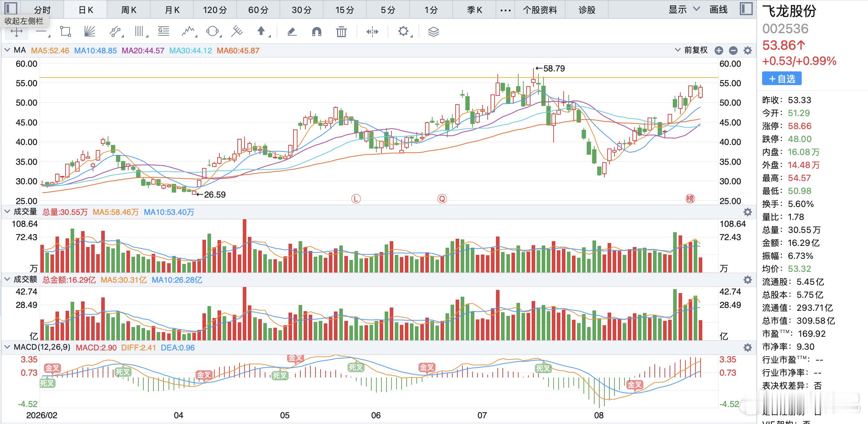Switch to the 60分 tab

coord(259,10)
